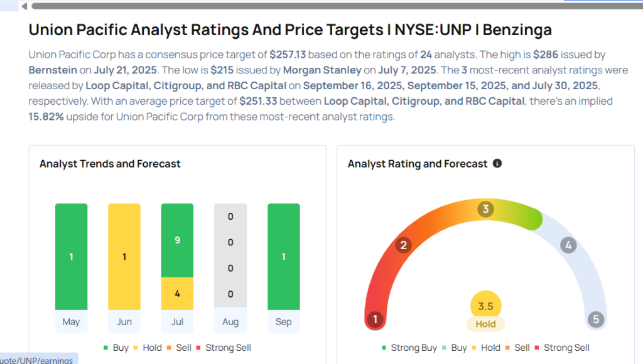Click gauge marker number 3
Screen dimensions: 643x364
coord(485,209)
